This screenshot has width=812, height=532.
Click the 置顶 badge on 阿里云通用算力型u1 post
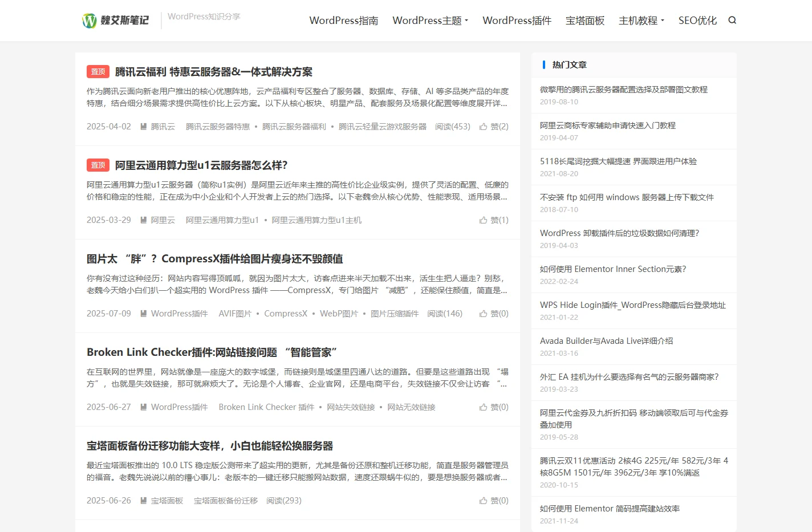pyautogui.click(x=98, y=165)
